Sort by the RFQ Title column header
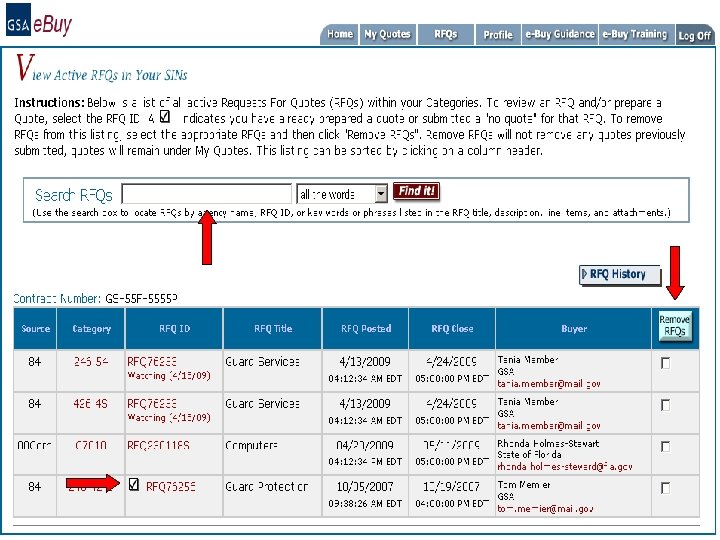The height and width of the screenshot is (540, 720). point(273,329)
